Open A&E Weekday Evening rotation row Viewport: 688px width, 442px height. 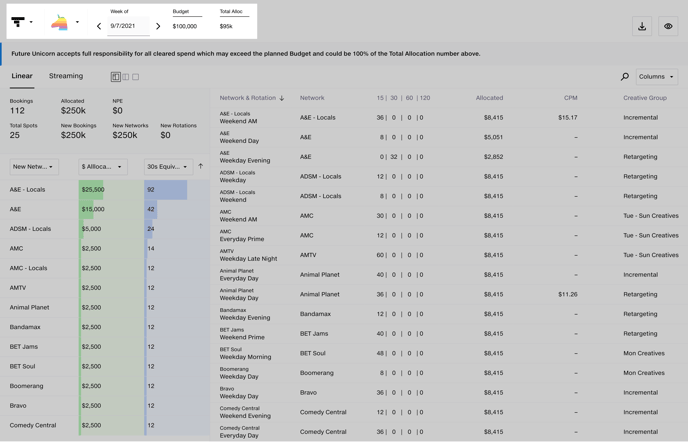[x=449, y=157]
